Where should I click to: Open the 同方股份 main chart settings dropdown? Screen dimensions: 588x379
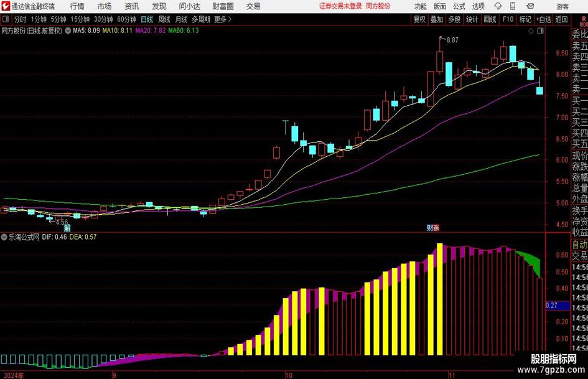[x=68, y=30]
